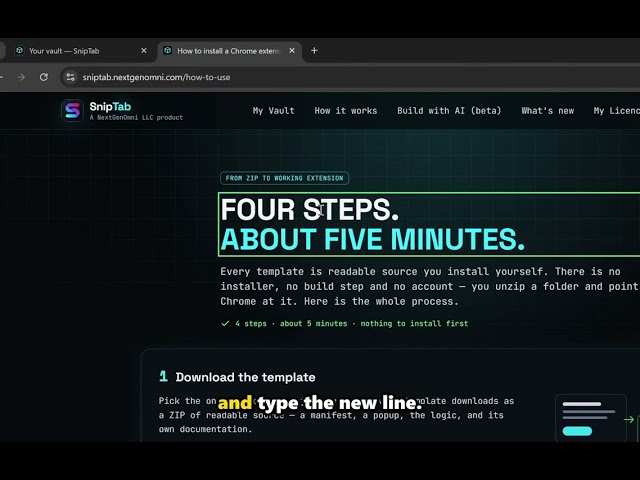Screen dimensions: 640x480
Task: Click the green checkmark icon before '4 steps'
Action: pos(225,324)
